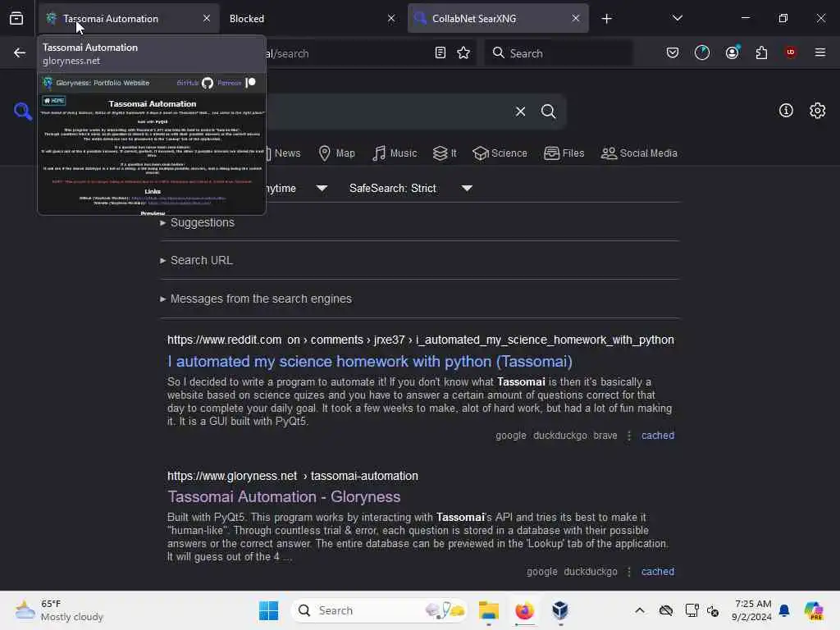Toggle reader view icon in address bar
This screenshot has height=630, width=840.
tap(440, 52)
